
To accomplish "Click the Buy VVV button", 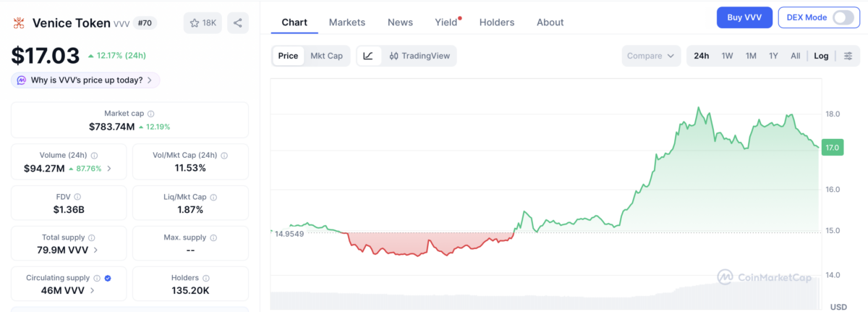I will (x=744, y=17).
